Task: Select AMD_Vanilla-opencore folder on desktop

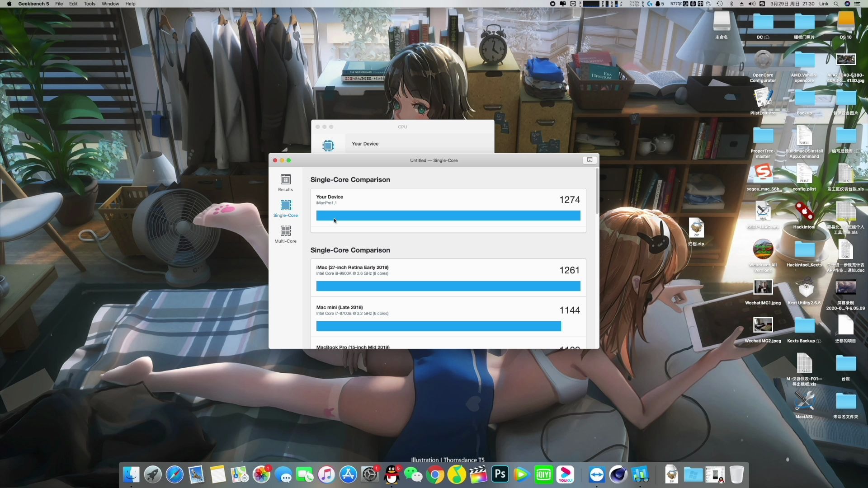Action: 804,61
